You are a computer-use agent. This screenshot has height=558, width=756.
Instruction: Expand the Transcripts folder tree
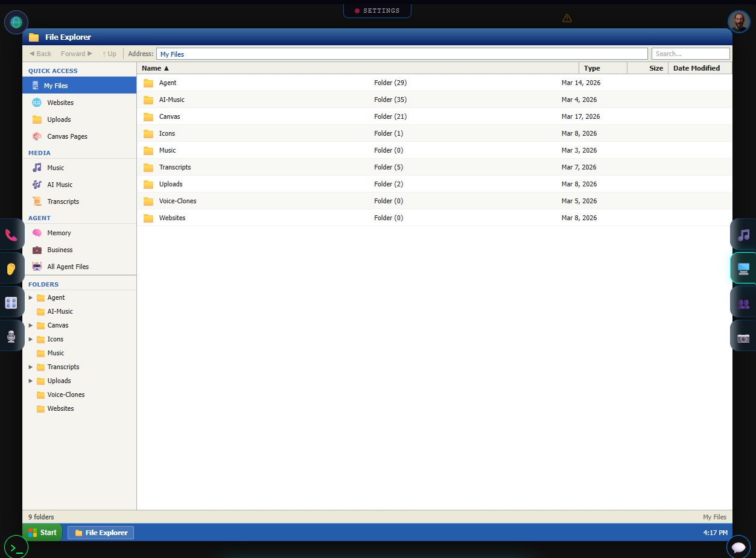point(31,367)
